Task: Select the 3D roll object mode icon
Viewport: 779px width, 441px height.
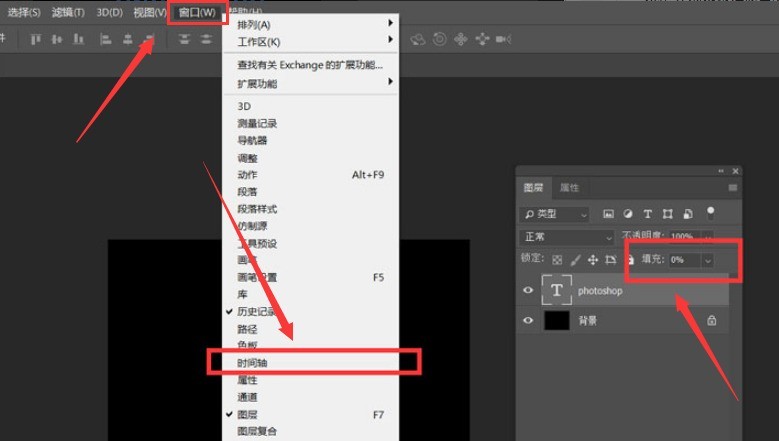Action: click(440, 39)
